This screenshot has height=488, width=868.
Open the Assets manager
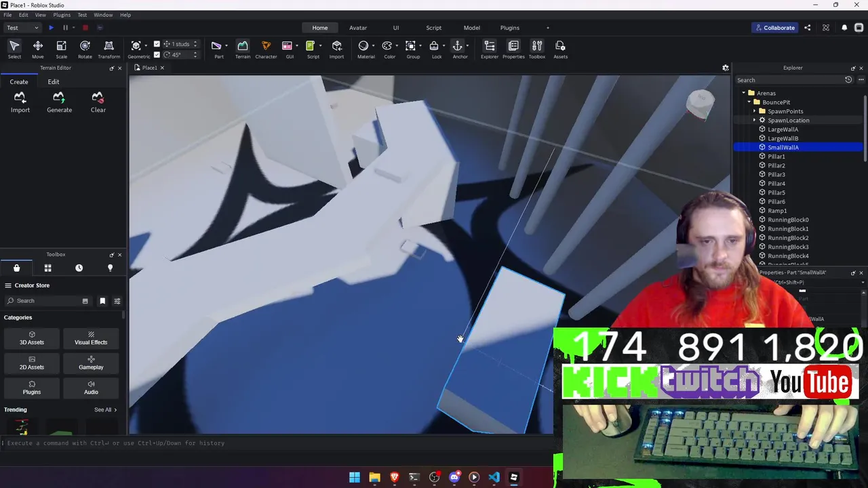coord(560,49)
